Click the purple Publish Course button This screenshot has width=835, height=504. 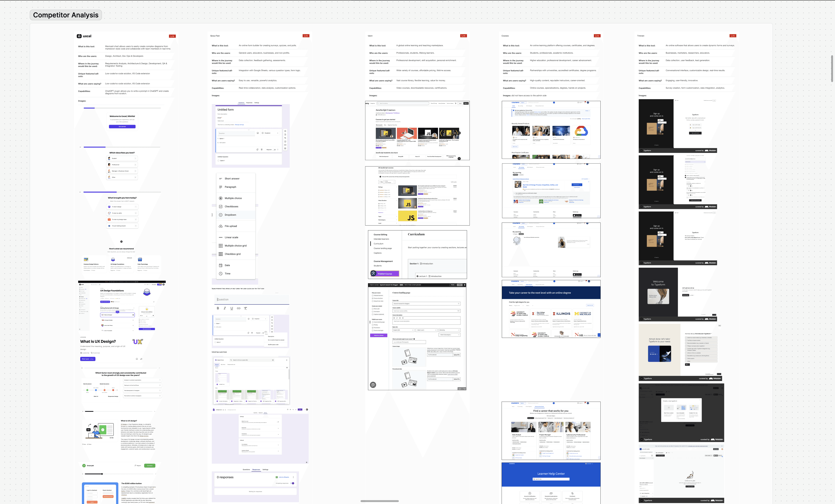click(385, 274)
